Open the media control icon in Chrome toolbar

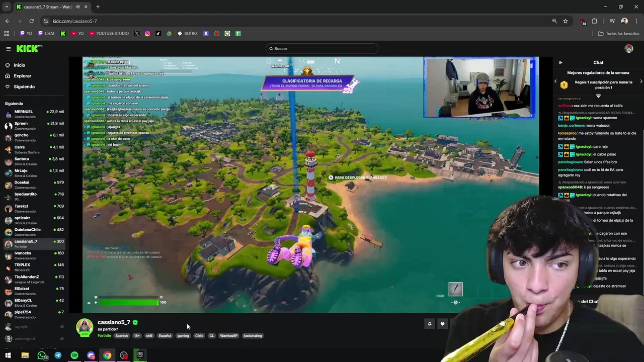pyautogui.click(x=612, y=21)
